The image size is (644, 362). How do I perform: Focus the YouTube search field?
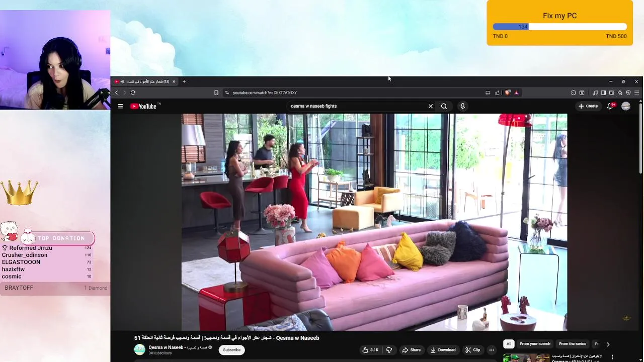[x=357, y=106]
